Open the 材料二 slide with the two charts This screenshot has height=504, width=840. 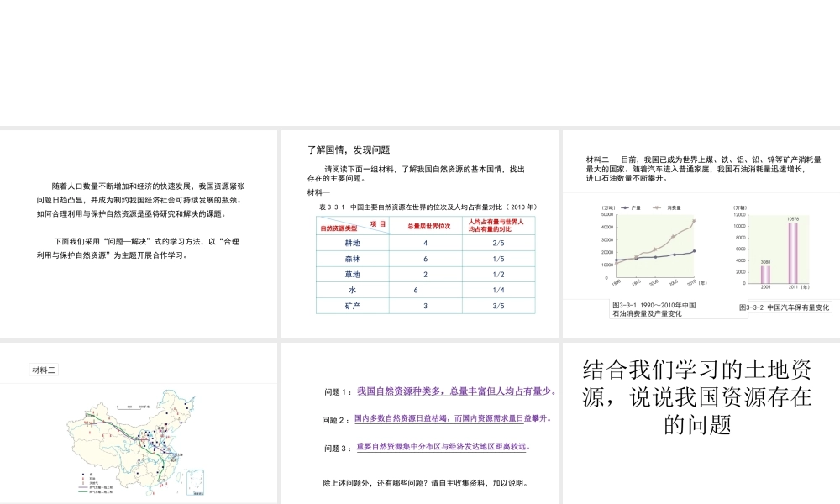click(x=701, y=234)
